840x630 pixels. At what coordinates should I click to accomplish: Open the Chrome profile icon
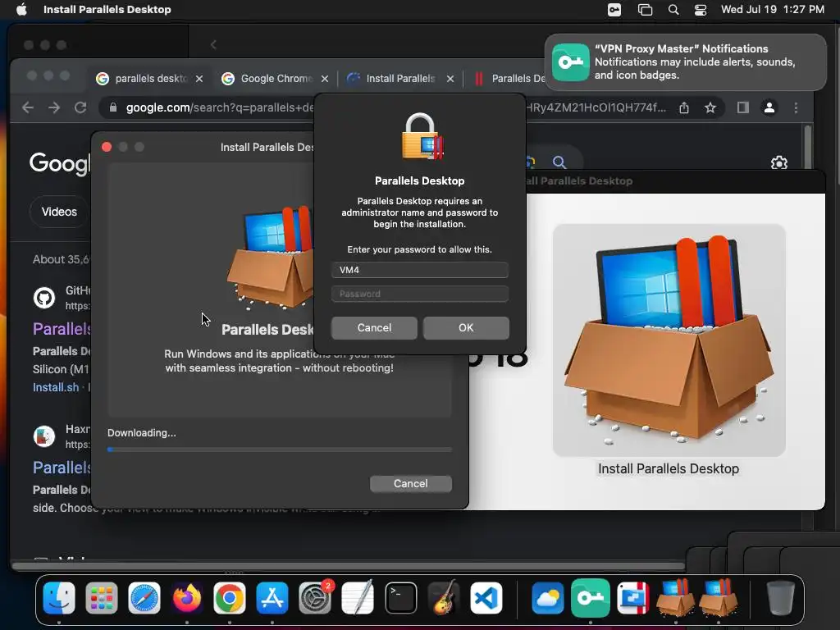pyautogui.click(x=769, y=107)
